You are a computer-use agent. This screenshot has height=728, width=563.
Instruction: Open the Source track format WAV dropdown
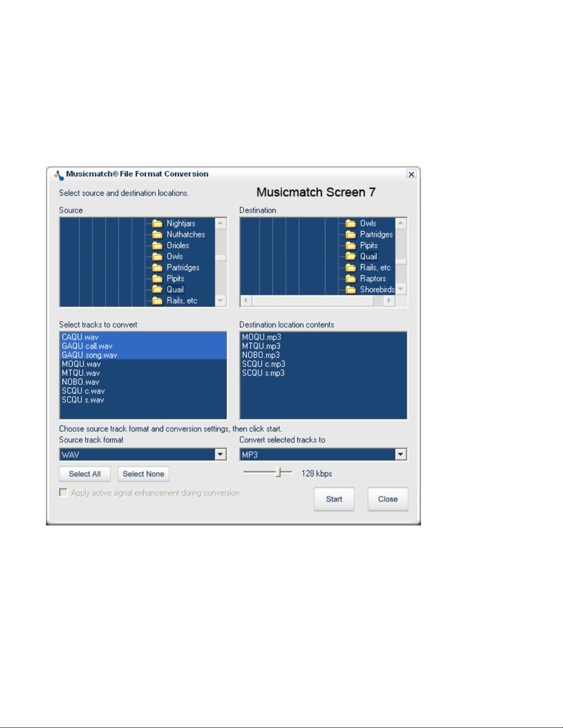coord(221,455)
